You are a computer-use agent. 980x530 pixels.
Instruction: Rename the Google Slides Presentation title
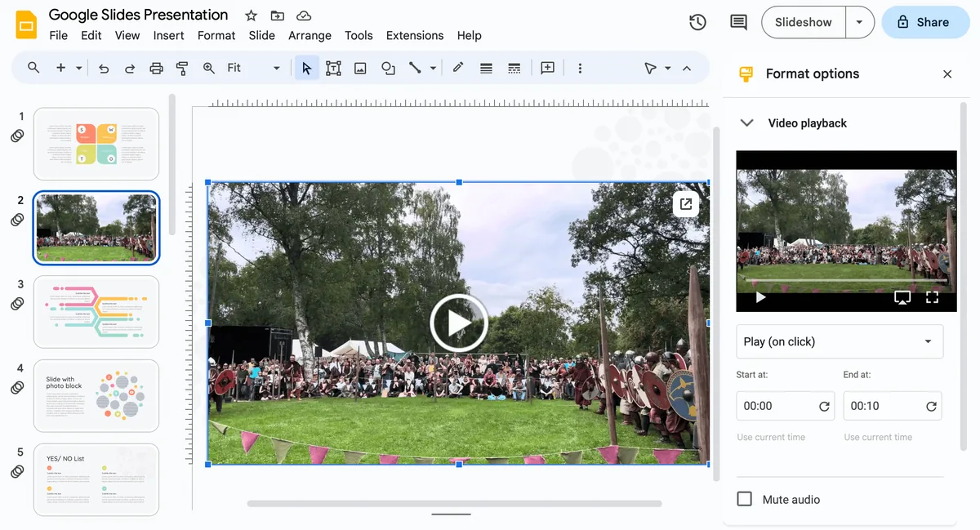click(139, 15)
